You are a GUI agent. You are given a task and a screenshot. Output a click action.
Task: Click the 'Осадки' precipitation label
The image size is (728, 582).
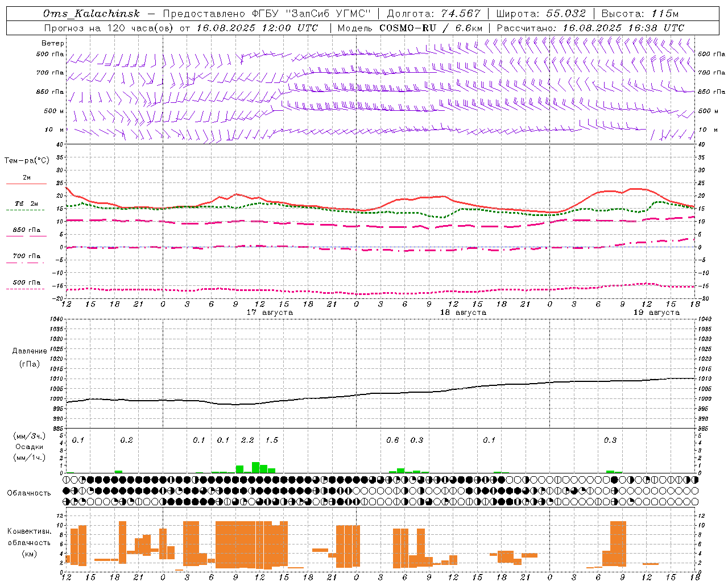pos(30,447)
